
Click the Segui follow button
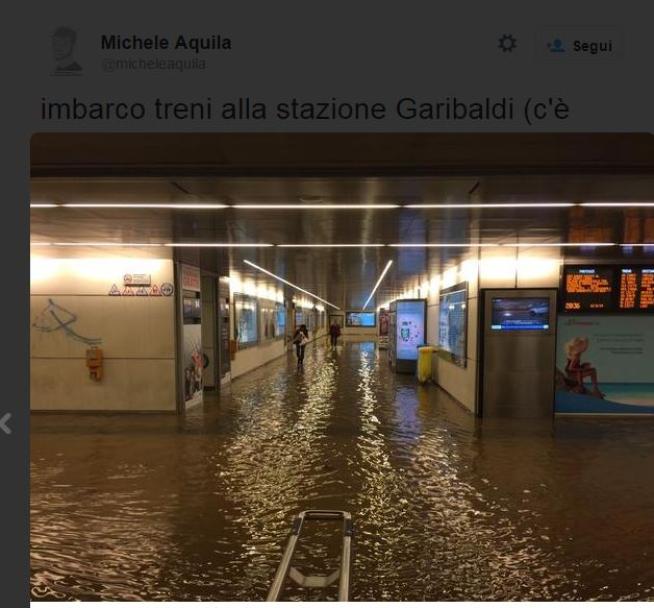coord(580,46)
